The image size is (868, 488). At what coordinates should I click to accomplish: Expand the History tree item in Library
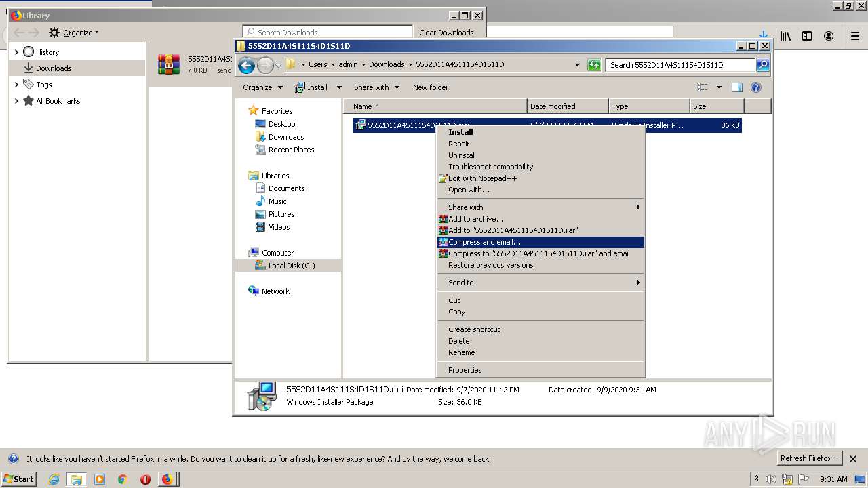(x=17, y=52)
